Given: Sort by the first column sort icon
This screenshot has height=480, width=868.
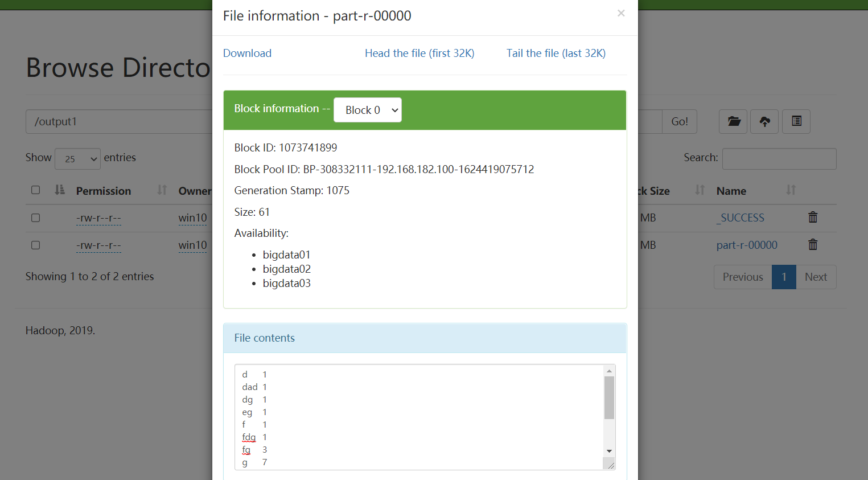Looking at the screenshot, I should 60,190.
